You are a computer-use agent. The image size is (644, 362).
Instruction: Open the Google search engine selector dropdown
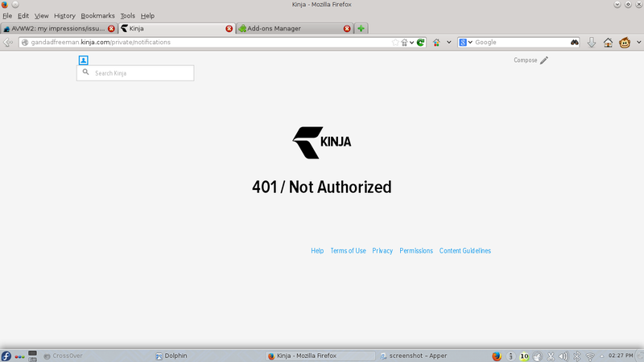tap(466, 43)
